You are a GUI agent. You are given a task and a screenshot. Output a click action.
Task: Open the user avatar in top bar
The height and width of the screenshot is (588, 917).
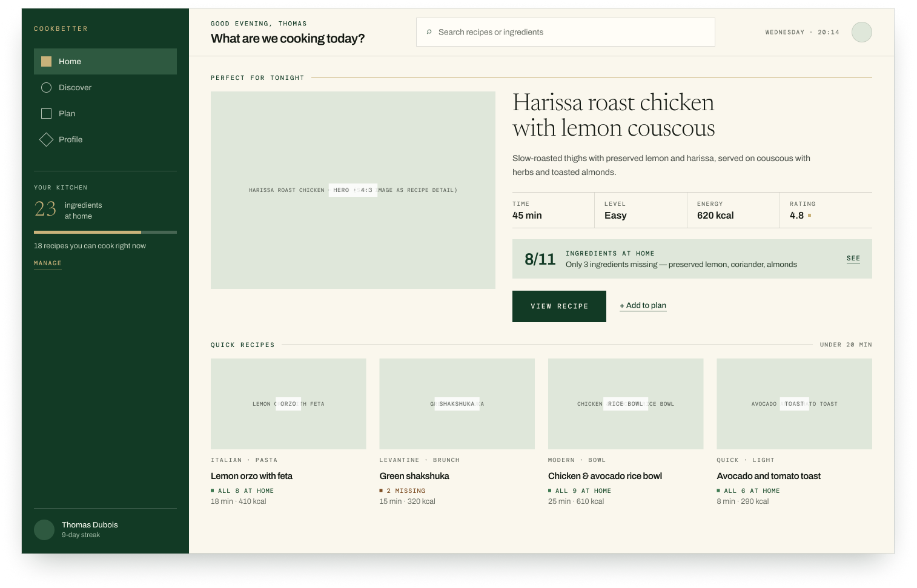tap(861, 32)
